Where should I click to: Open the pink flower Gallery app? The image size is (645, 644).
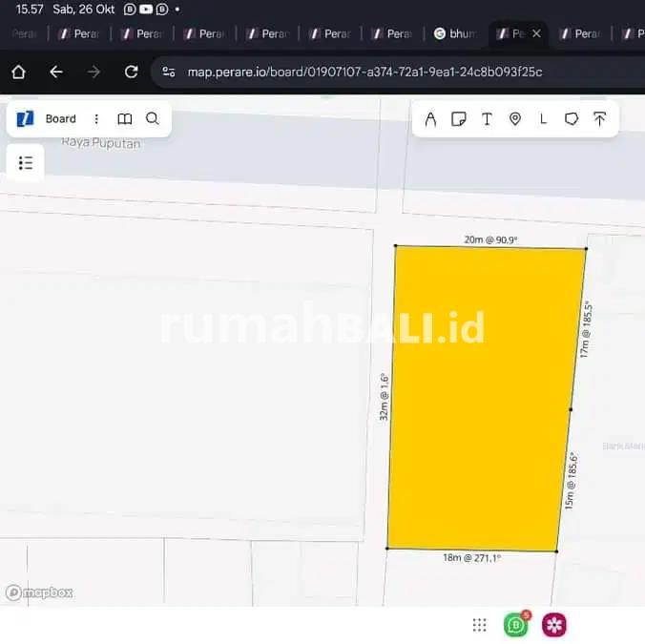pos(554,625)
